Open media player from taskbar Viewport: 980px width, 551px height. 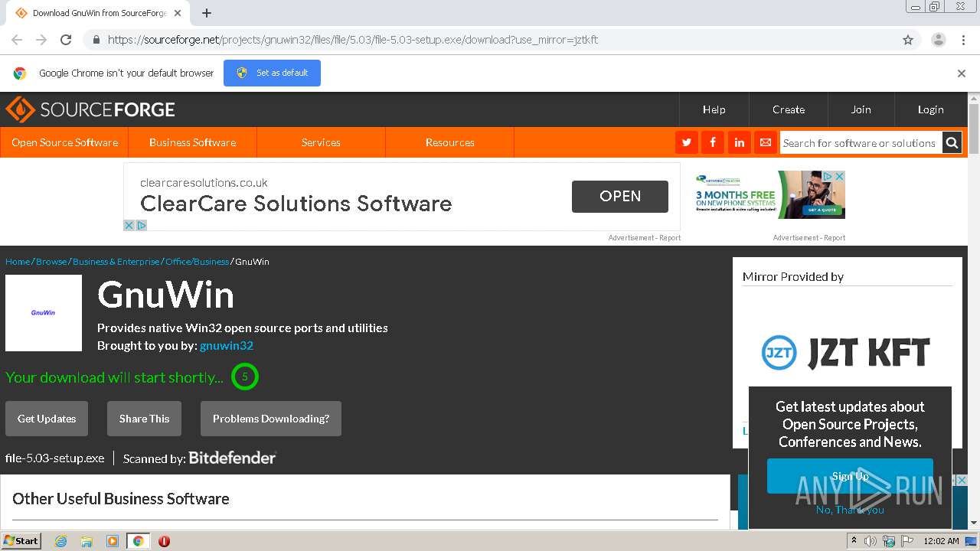113,541
